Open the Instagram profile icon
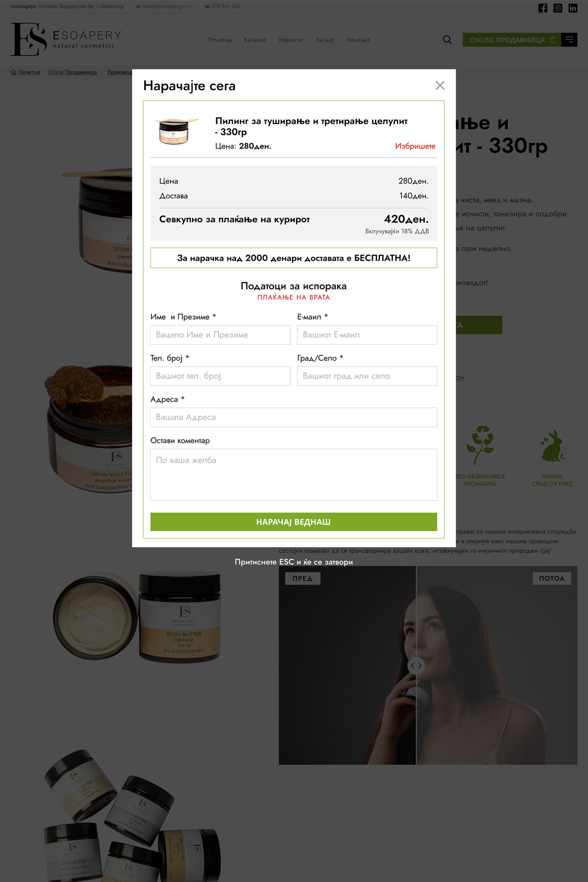 tap(558, 8)
